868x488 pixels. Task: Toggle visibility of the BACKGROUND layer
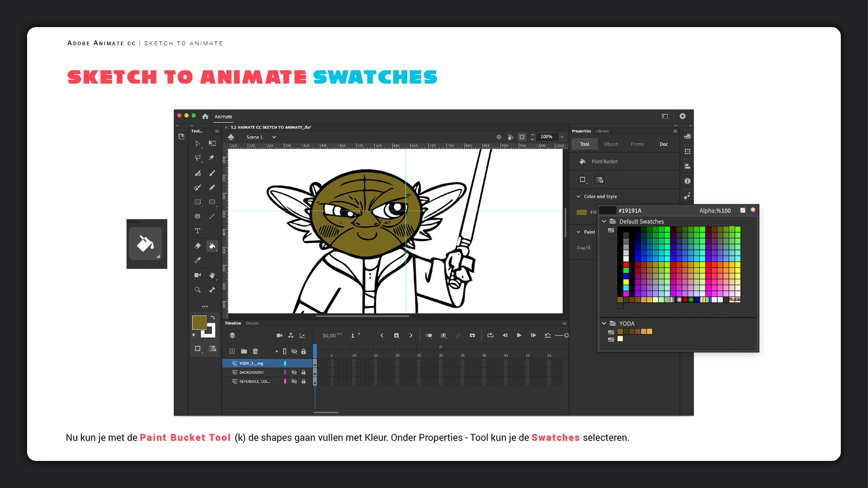[294, 372]
